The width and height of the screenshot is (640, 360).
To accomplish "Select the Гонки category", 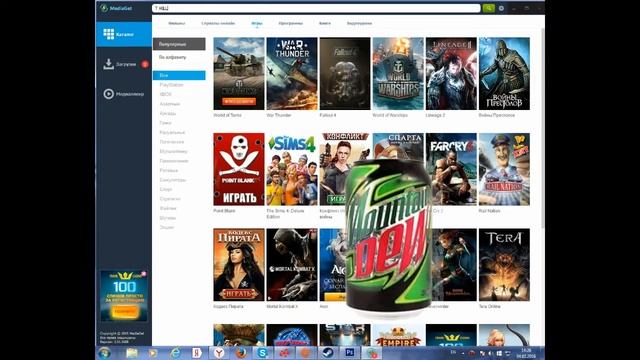I will [165, 123].
